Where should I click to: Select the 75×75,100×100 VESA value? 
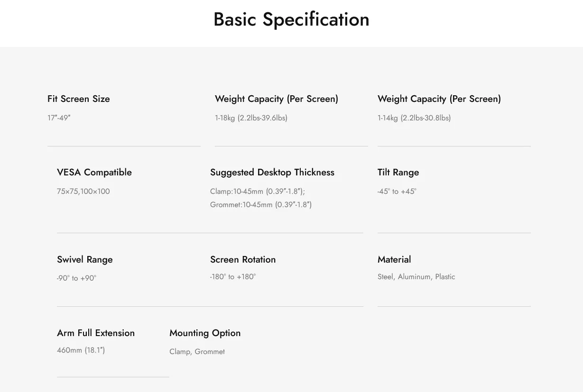[x=83, y=191]
